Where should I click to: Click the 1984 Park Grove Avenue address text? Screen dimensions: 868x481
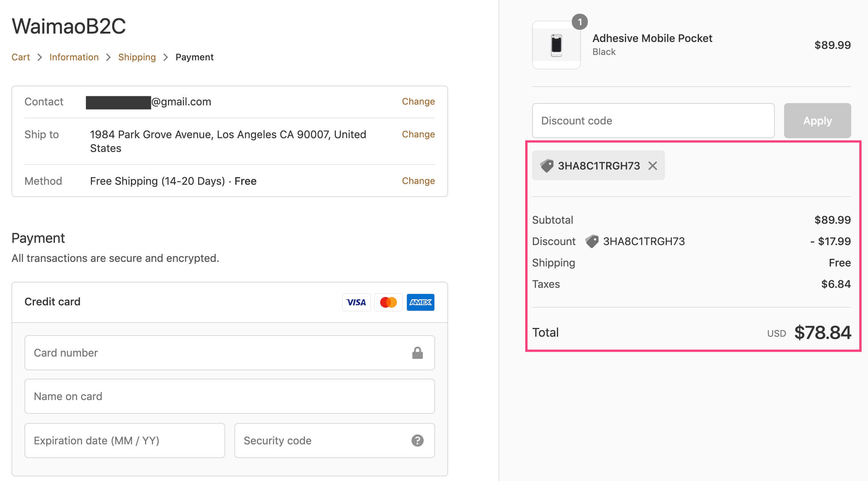point(228,141)
